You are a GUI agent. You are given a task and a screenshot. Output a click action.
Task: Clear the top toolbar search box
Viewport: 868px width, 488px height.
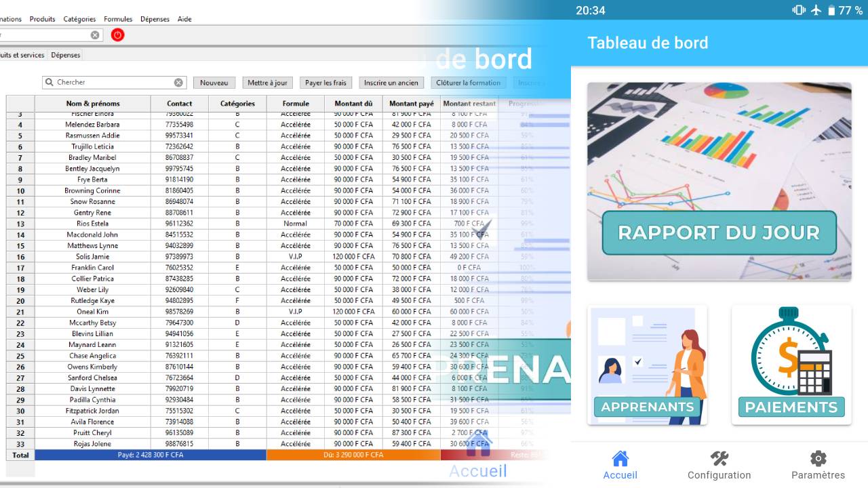[95, 35]
